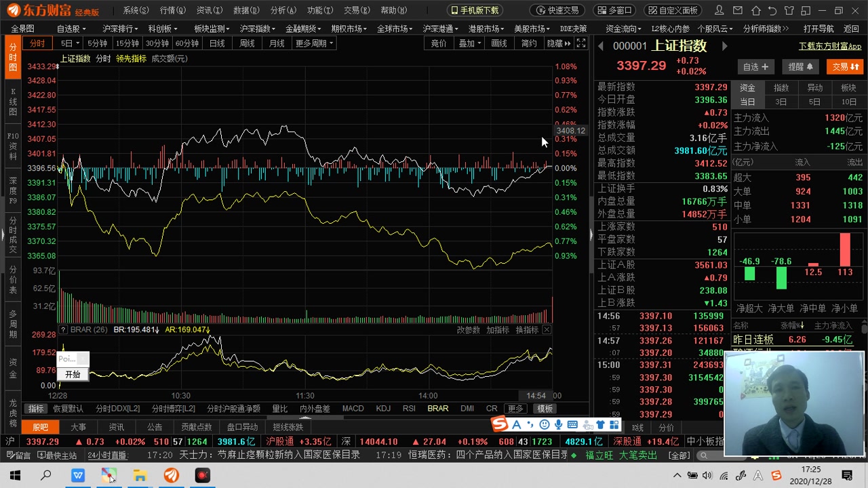Image resolution: width=868 pixels, height=488 pixels.
Task: Go to home via house icon
Action: click(x=757, y=11)
